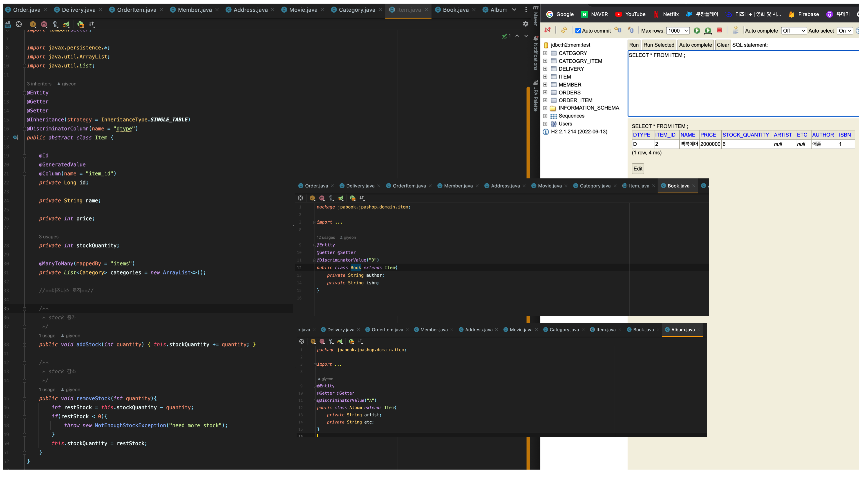Switch to the Book.java tab in main editor
The height and width of the screenshot is (477, 868).
455,10
